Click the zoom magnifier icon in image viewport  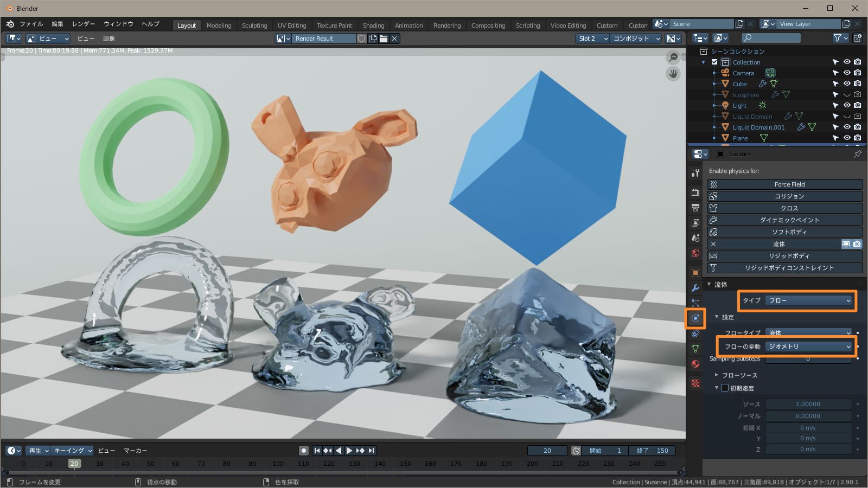(x=673, y=57)
